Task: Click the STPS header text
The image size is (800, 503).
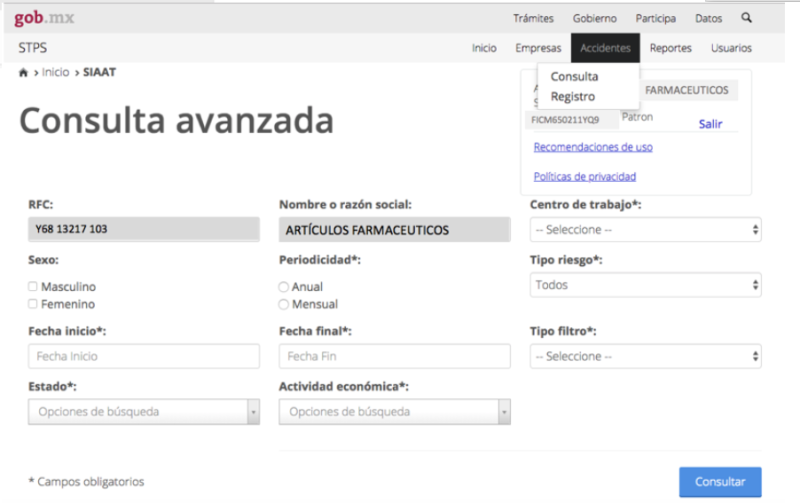Action: 33,48
